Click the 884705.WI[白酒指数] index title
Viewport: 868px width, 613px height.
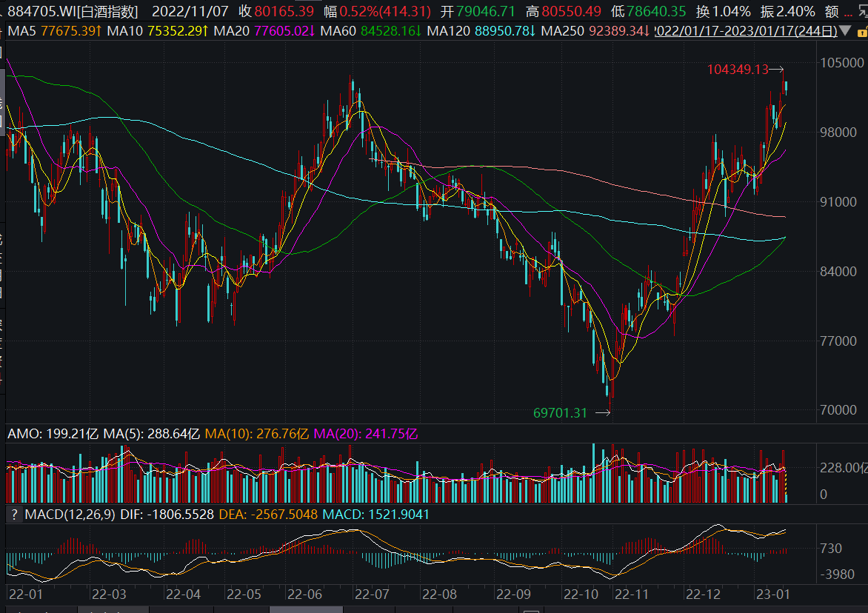(73, 11)
